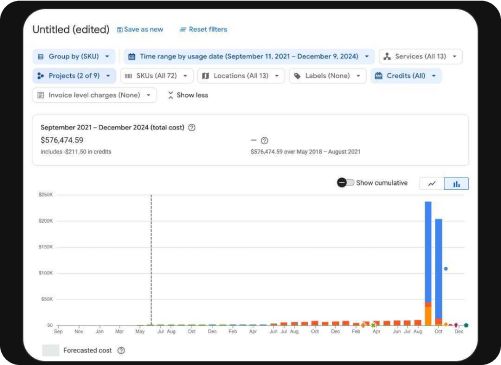Open the Credits (All) dropdown

(x=406, y=76)
